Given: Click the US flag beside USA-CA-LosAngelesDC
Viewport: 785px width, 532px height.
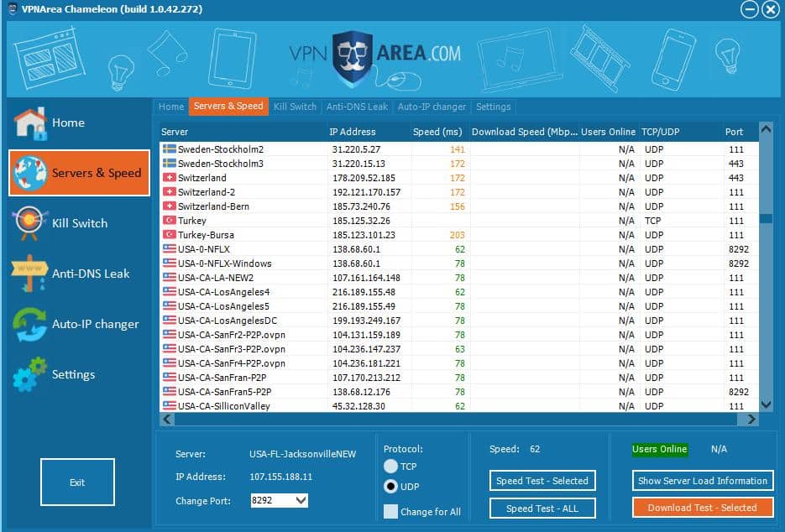Looking at the screenshot, I should [170, 321].
